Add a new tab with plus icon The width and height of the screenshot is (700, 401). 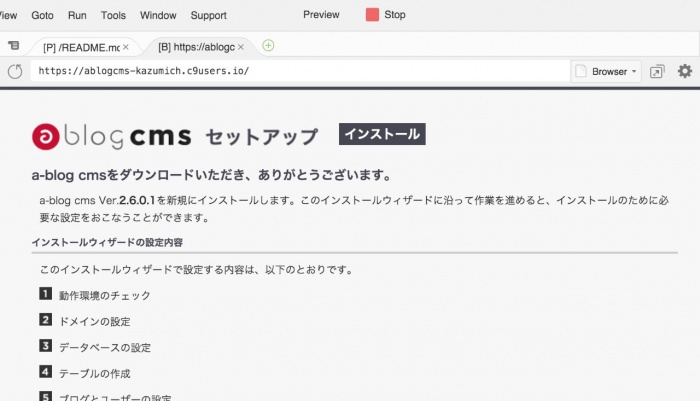[x=268, y=46]
